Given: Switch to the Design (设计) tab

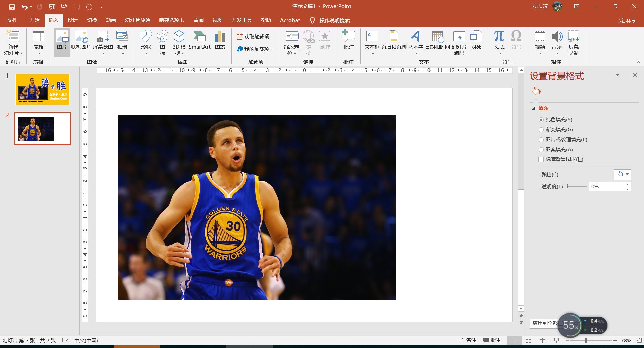Looking at the screenshot, I should (x=72, y=20).
